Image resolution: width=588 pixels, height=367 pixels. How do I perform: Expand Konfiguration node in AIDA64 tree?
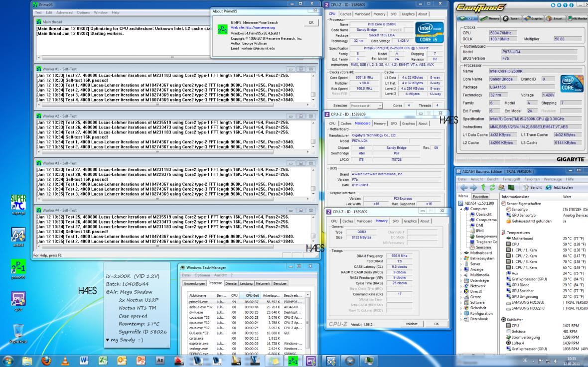pyautogui.click(x=461, y=313)
